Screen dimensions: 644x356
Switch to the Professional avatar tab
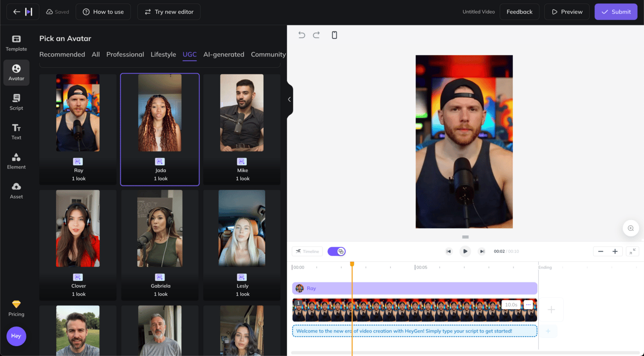(125, 54)
